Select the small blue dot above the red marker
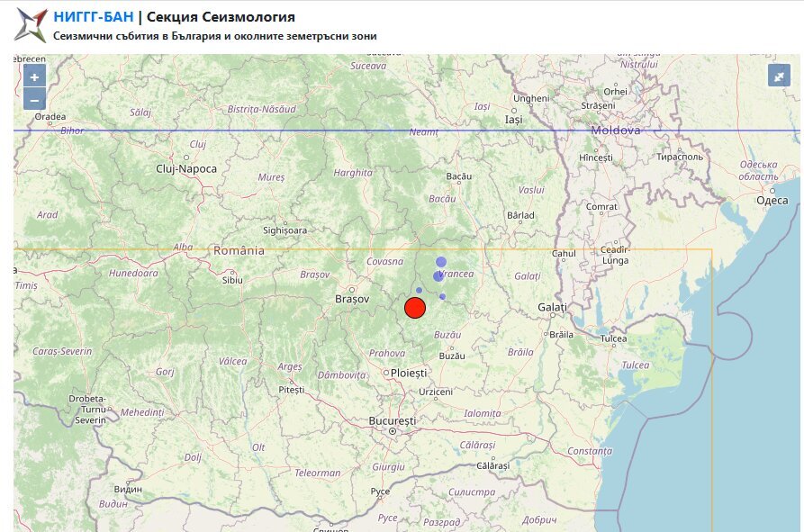The image size is (804, 532). [x=419, y=290]
